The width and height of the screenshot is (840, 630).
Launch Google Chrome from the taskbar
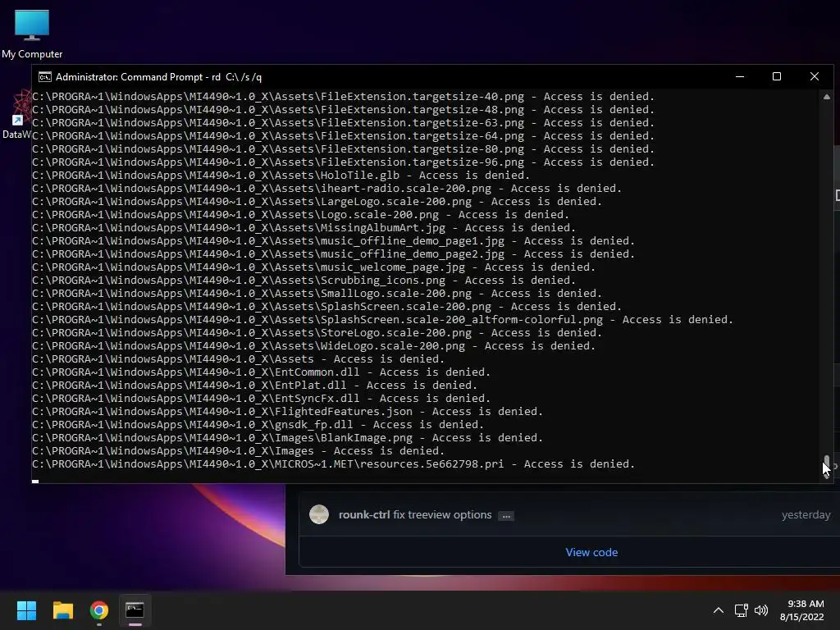[99, 610]
